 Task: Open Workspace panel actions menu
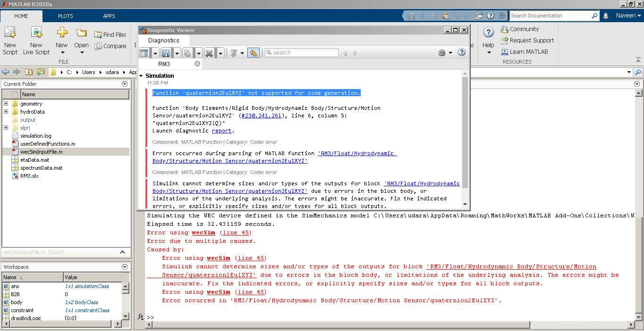click(x=125, y=267)
